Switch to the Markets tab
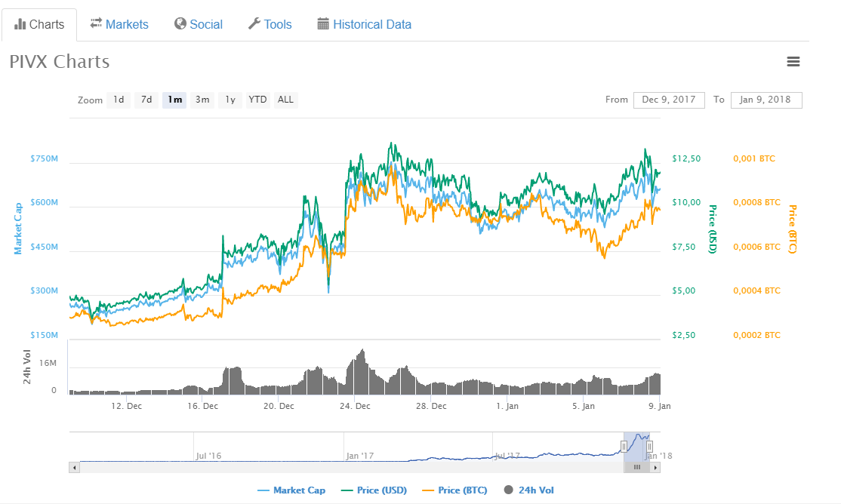The height and width of the screenshot is (504, 841). tap(119, 24)
